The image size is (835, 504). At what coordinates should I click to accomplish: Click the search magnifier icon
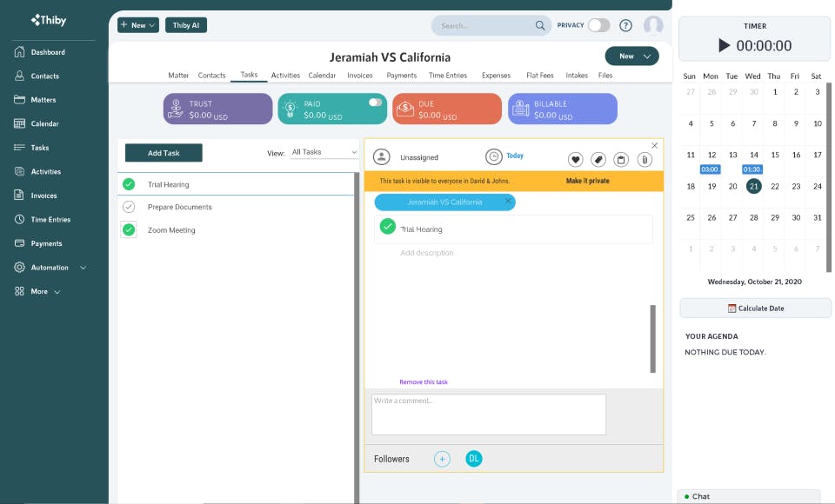coord(540,25)
